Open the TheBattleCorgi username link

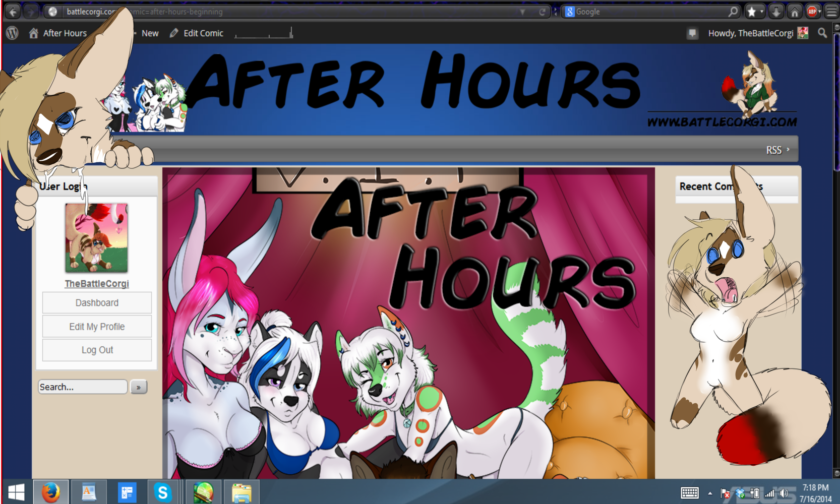click(x=97, y=284)
